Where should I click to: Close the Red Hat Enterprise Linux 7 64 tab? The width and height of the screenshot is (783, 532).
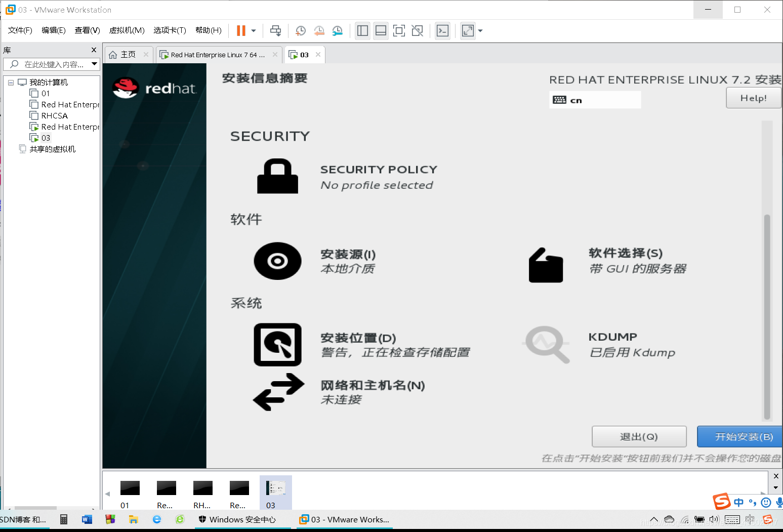[275, 55]
